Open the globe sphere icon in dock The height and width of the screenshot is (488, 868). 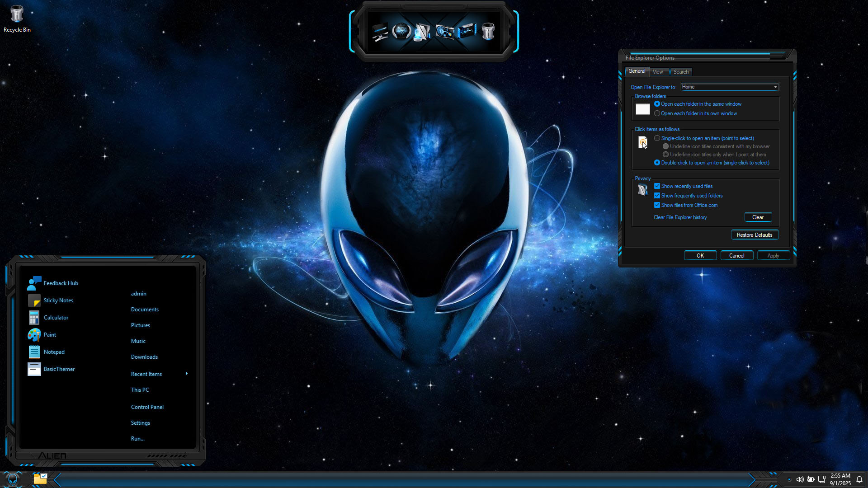pyautogui.click(x=401, y=32)
